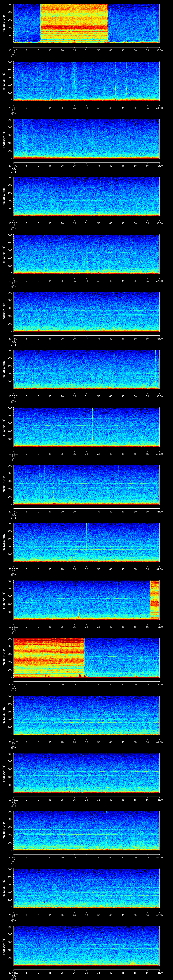The width and height of the screenshot is (173, 980).
Task: Click the 46:00 end time label
Action: pyautogui.click(x=159, y=972)
